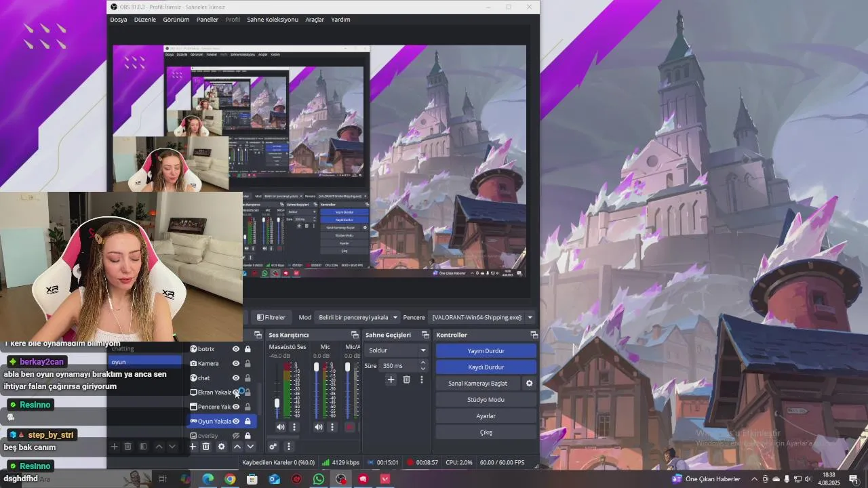Toggle lock on botrix source

pyautogui.click(x=248, y=349)
